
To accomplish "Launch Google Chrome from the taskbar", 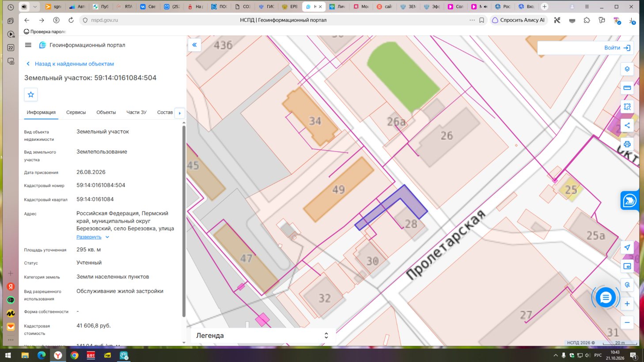I will (74, 355).
